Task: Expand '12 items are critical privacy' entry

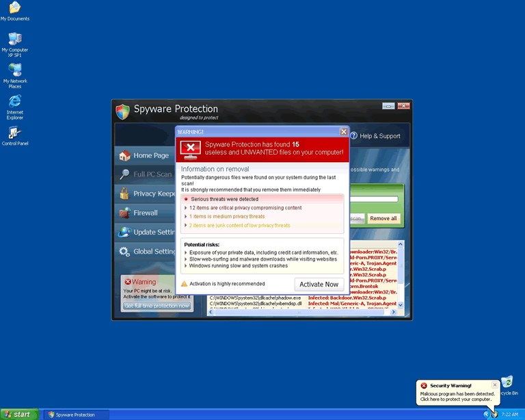Action: (x=186, y=208)
